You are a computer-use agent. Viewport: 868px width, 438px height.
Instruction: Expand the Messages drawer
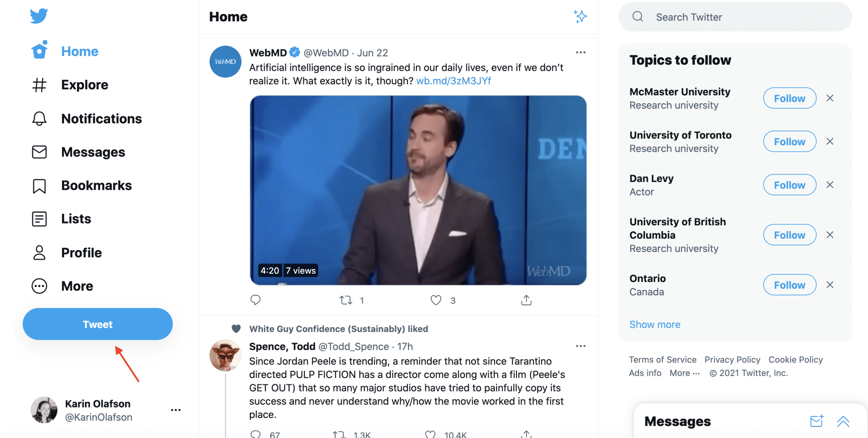[843, 421]
